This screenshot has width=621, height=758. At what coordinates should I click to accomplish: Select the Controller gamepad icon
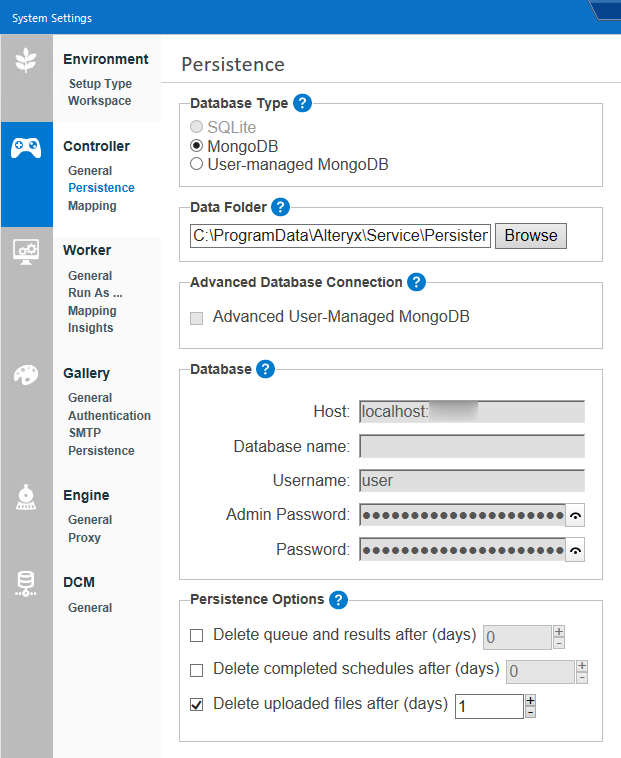pyautogui.click(x=26, y=148)
